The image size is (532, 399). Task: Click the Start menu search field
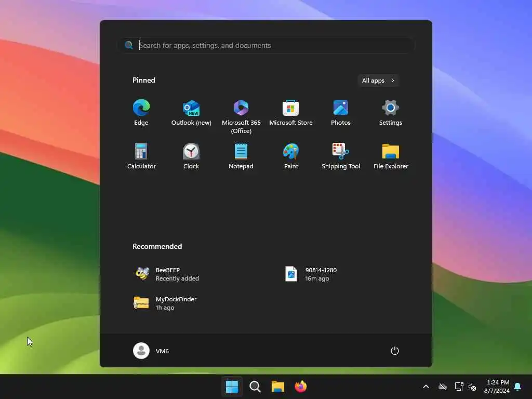coord(267,45)
